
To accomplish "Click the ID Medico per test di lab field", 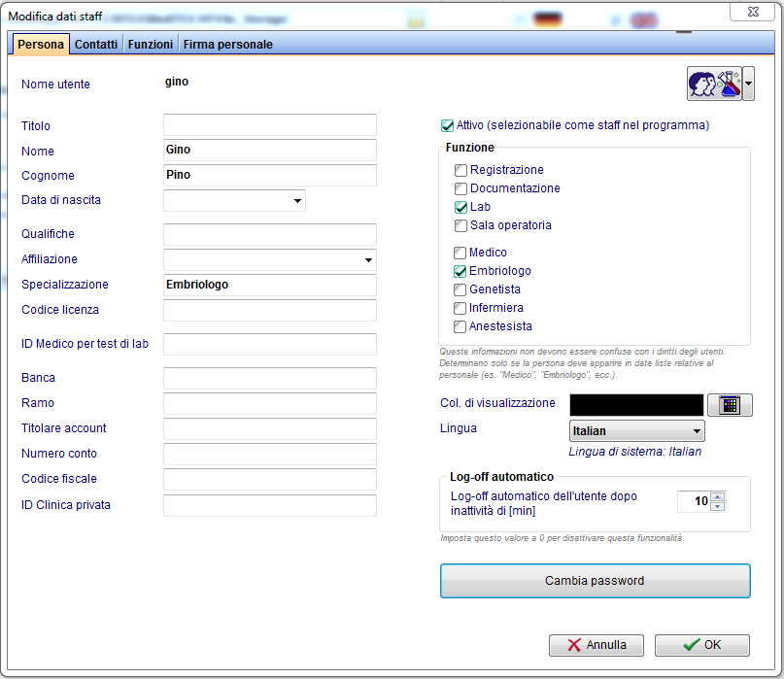I will pyautogui.click(x=270, y=345).
